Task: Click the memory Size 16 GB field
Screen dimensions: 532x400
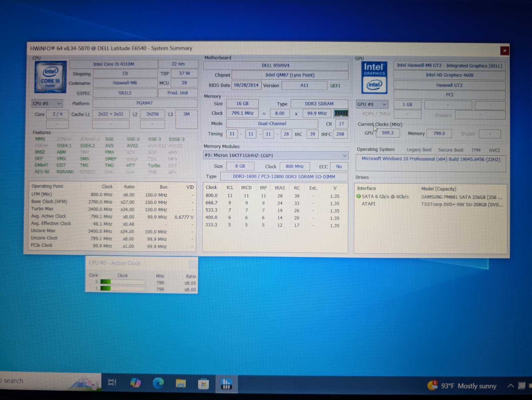Action: coord(242,104)
